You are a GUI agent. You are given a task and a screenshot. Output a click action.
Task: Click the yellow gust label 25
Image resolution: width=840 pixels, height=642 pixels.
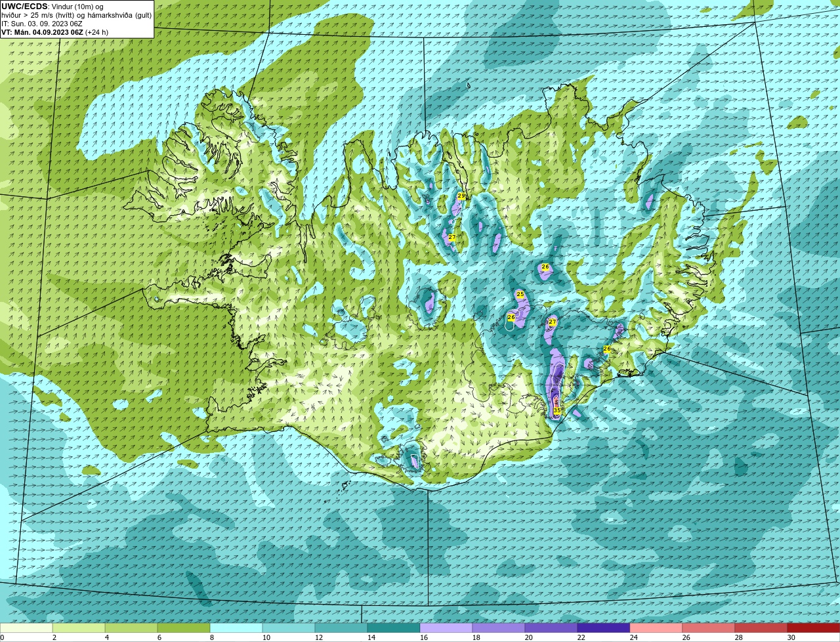(520, 294)
